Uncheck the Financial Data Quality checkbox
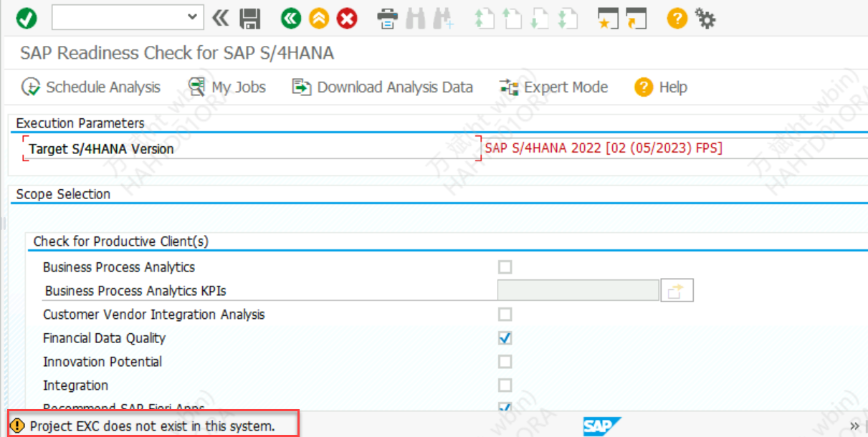 [505, 338]
